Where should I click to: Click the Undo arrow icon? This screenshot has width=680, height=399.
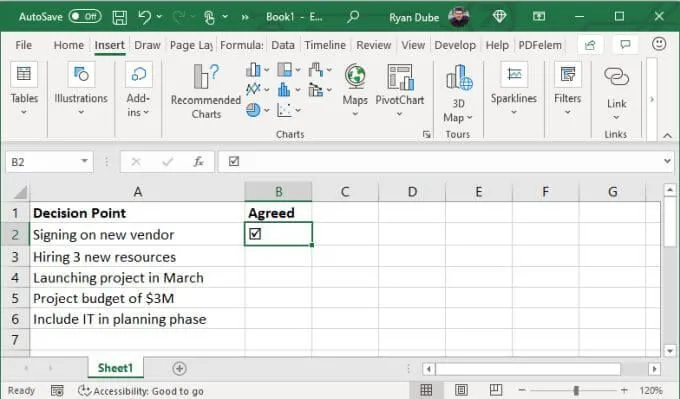click(144, 17)
